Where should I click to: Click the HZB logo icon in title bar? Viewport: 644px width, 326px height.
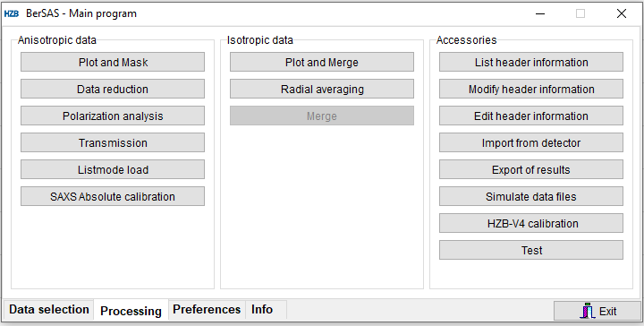pyautogui.click(x=12, y=13)
